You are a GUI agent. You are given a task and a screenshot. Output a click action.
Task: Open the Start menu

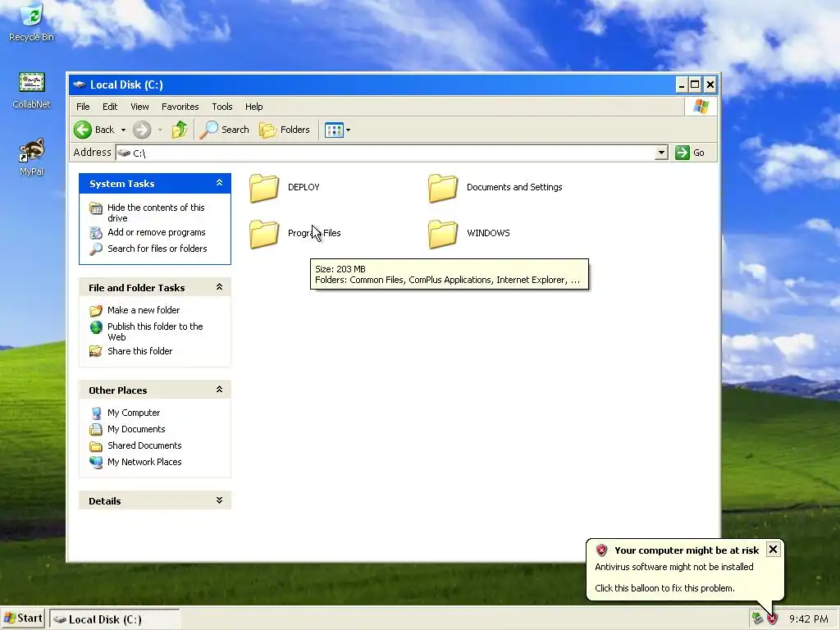click(22, 619)
